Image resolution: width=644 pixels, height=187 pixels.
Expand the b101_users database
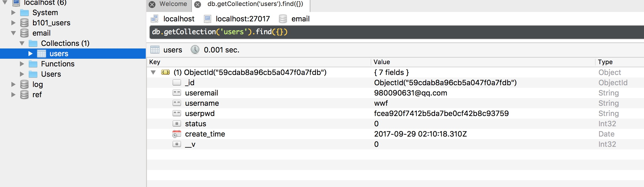[13, 23]
